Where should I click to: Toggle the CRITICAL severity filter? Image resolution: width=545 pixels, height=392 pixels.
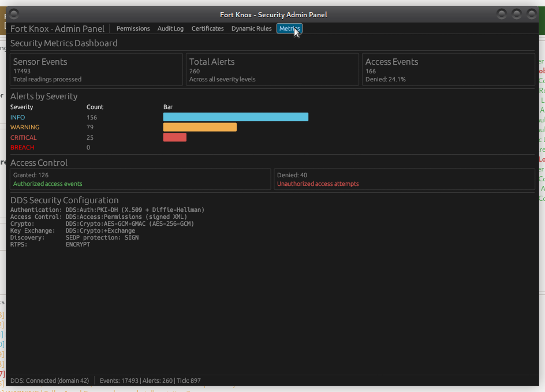(x=23, y=137)
